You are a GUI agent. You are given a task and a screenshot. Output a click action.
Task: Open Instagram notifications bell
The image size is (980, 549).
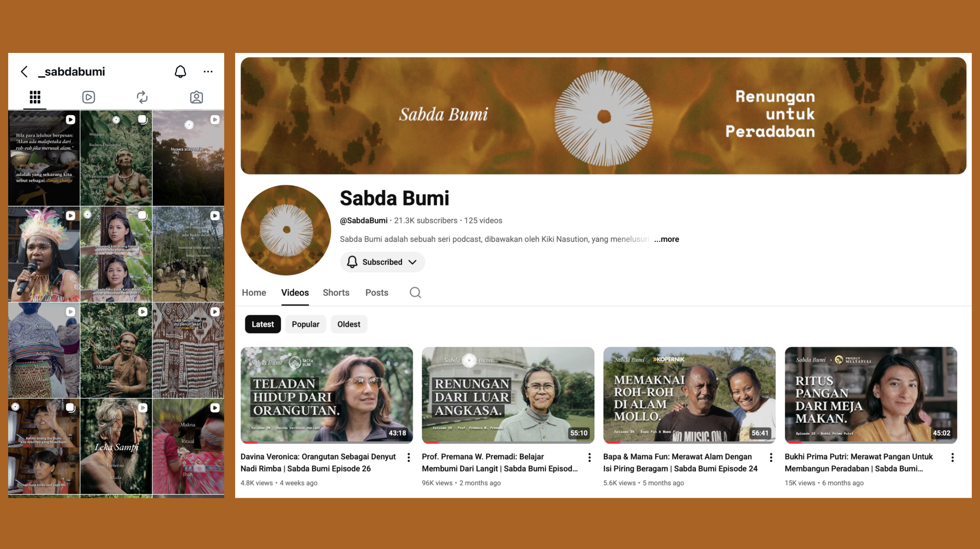[181, 71]
